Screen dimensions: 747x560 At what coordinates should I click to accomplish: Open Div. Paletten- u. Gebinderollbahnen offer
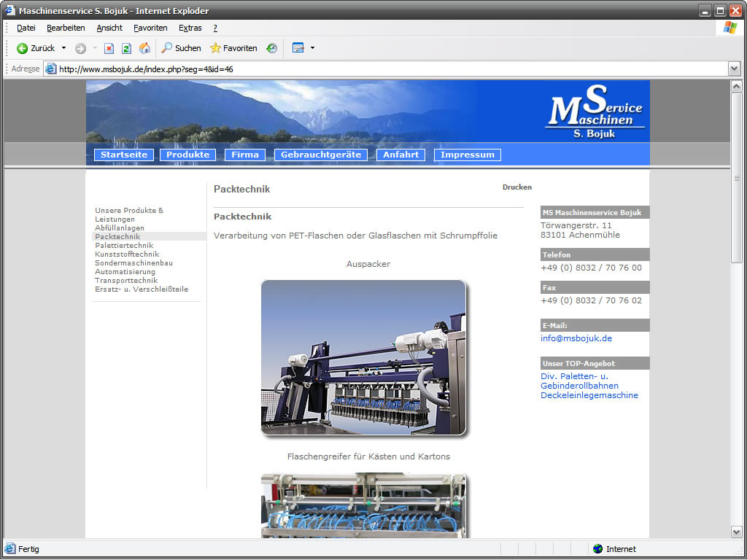click(579, 381)
